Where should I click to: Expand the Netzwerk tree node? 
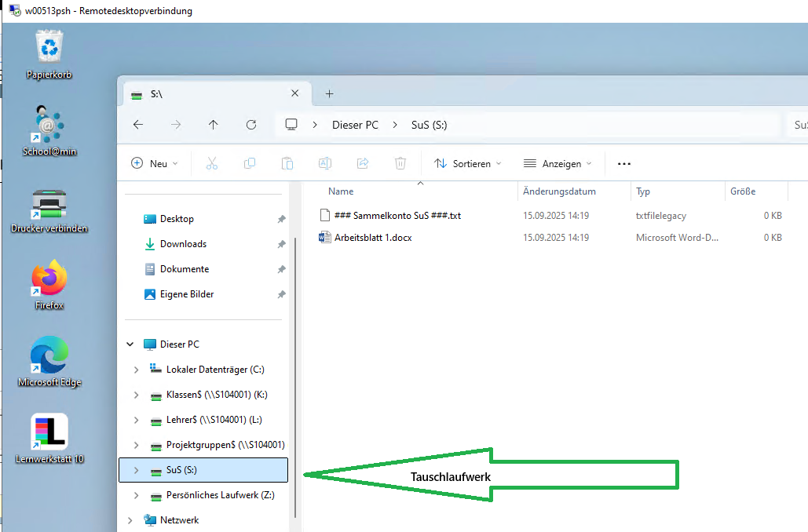click(x=129, y=520)
